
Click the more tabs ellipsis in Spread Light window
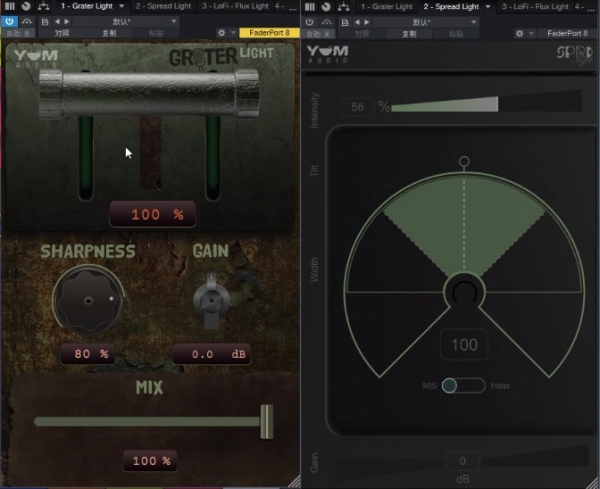593,8
